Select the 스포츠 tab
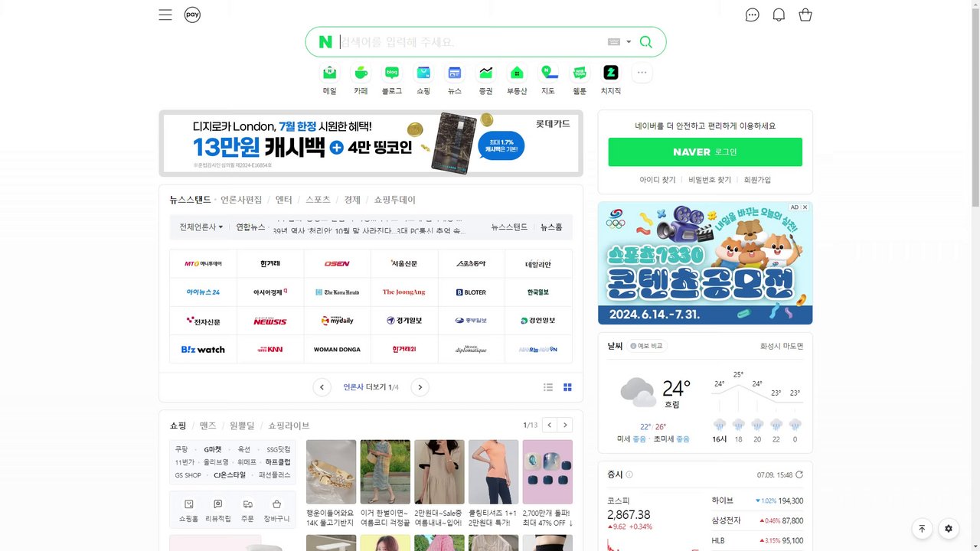980x551 pixels. tap(318, 200)
